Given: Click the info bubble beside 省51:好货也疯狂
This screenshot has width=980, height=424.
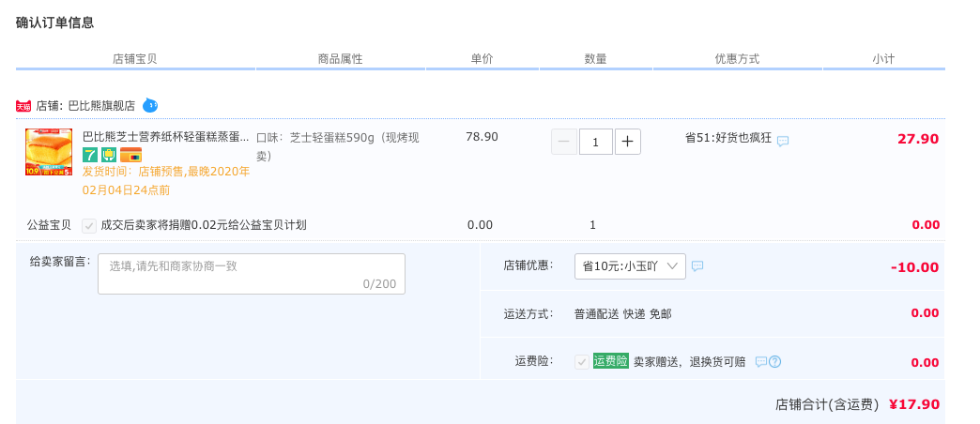Looking at the screenshot, I should coord(783,141).
